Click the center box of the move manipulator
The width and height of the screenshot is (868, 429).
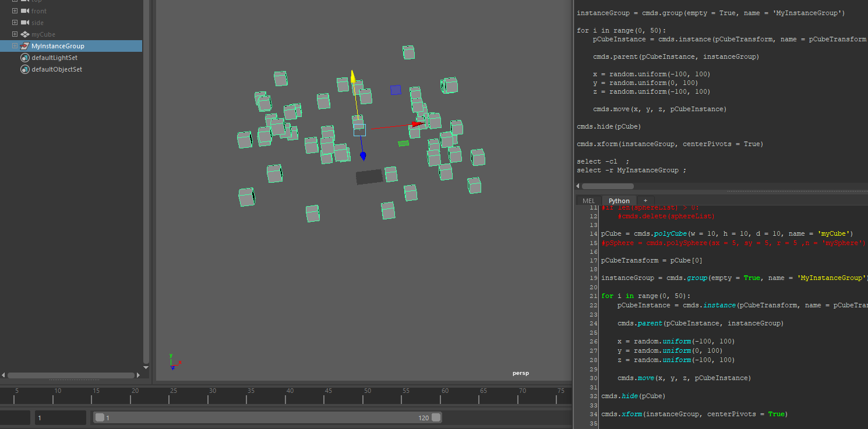click(x=359, y=130)
